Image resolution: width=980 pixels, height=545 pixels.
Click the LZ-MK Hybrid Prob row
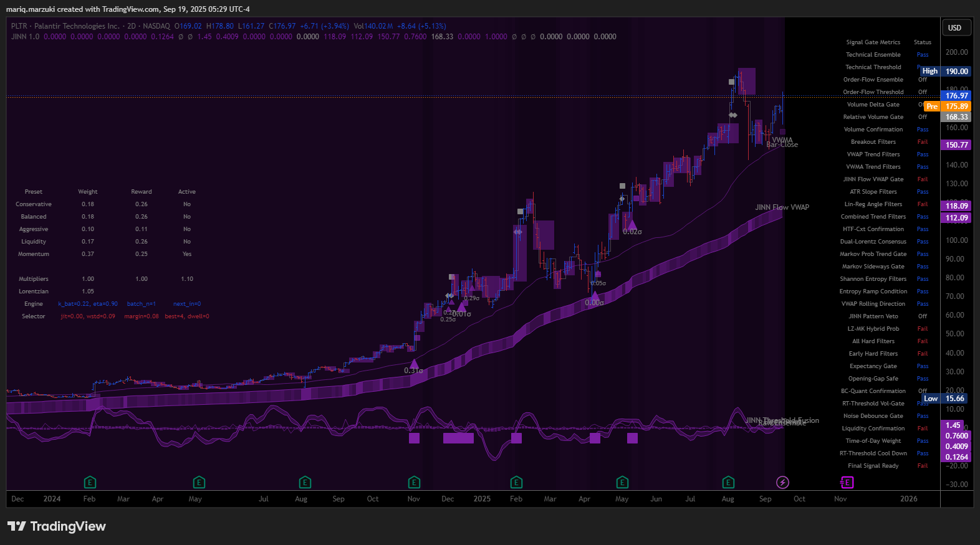click(888, 329)
